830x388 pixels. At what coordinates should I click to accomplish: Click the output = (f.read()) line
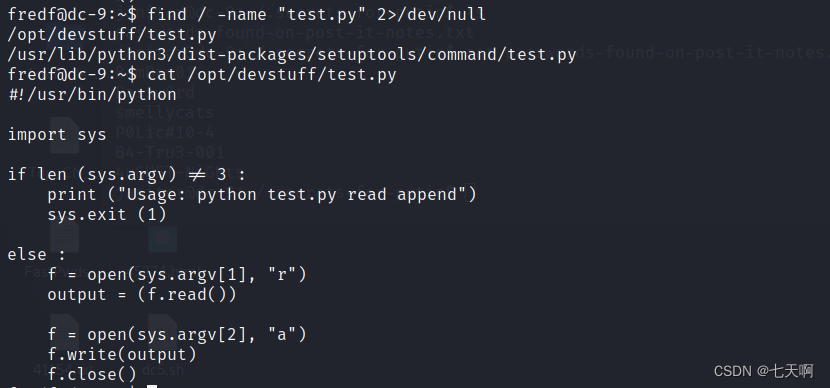click(x=142, y=295)
